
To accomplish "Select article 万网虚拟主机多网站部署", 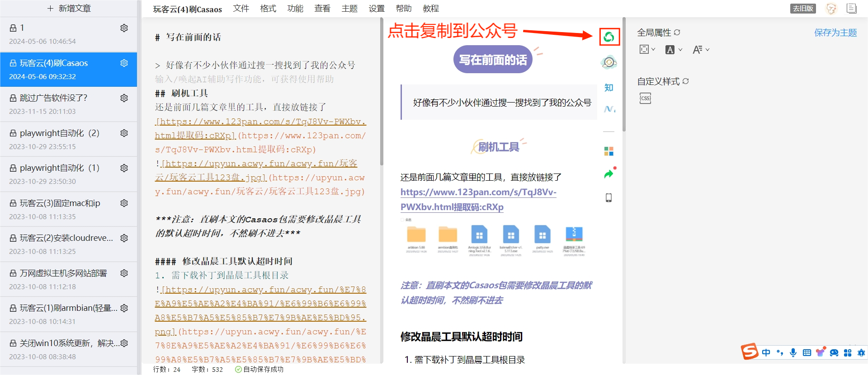I will click(x=69, y=279).
